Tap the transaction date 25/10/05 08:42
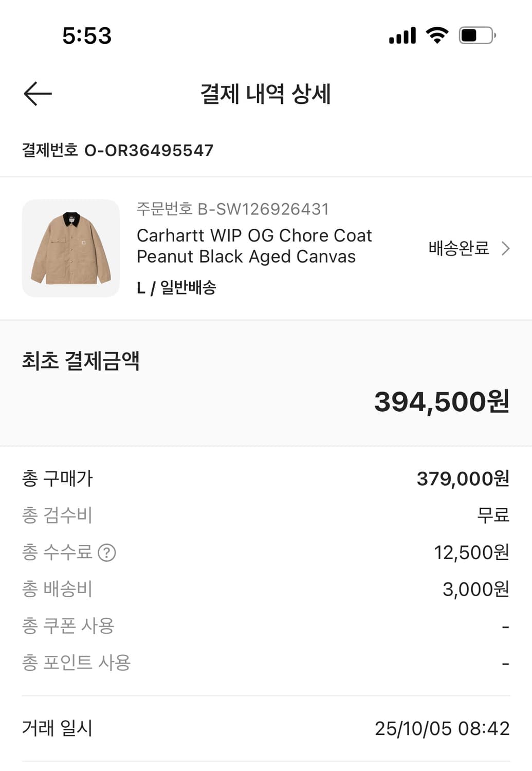The height and width of the screenshot is (771, 532). (442, 728)
